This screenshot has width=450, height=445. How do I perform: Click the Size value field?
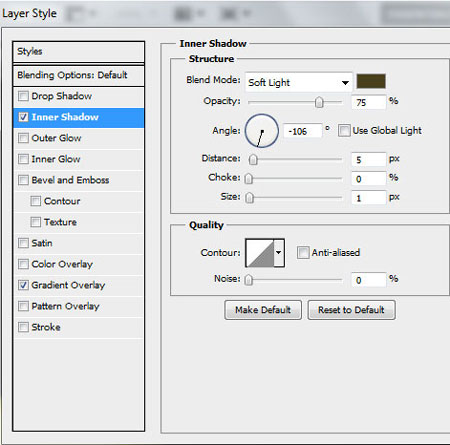coord(369,198)
